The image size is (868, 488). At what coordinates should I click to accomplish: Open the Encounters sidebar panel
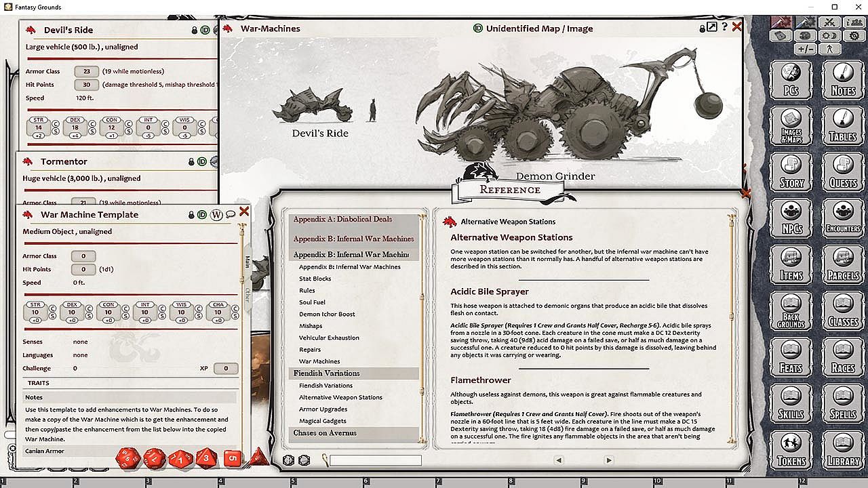(x=843, y=218)
